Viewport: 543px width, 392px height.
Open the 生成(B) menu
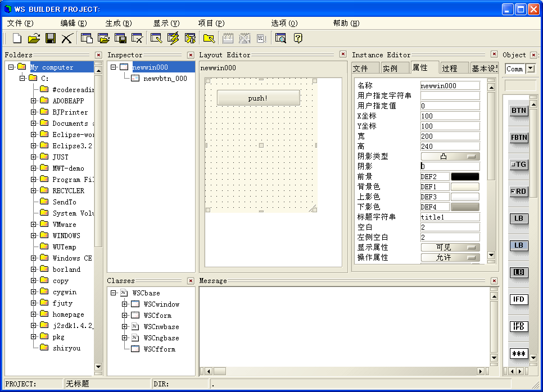click(x=119, y=23)
